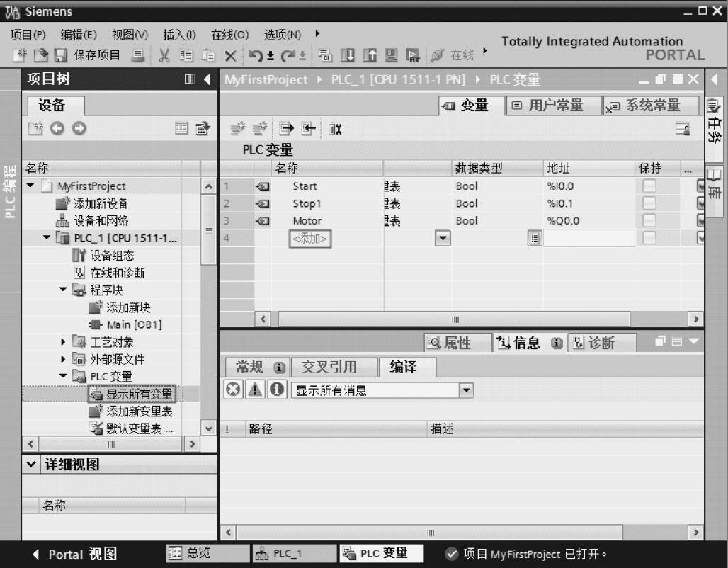Collapse the MyFirstProject tree node
The height and width of the screenshot is (568, 728).
30,186
